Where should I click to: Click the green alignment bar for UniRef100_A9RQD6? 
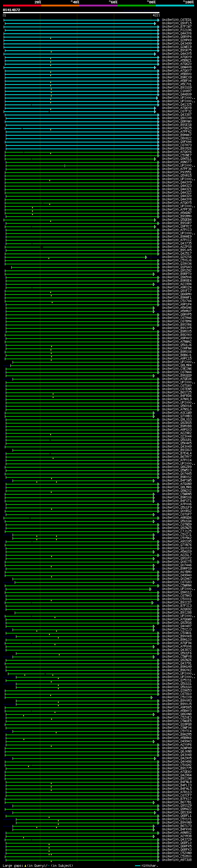pos(81,518)
